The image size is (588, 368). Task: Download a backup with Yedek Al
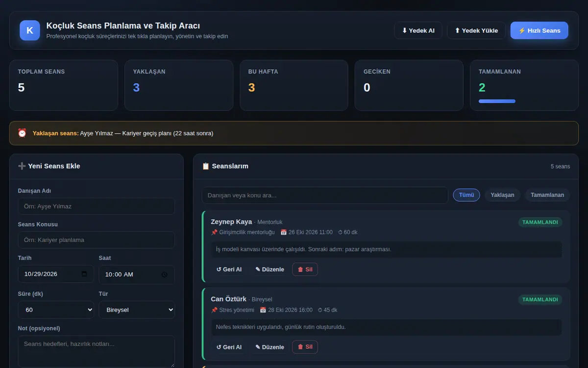click(x=418, y=30)
